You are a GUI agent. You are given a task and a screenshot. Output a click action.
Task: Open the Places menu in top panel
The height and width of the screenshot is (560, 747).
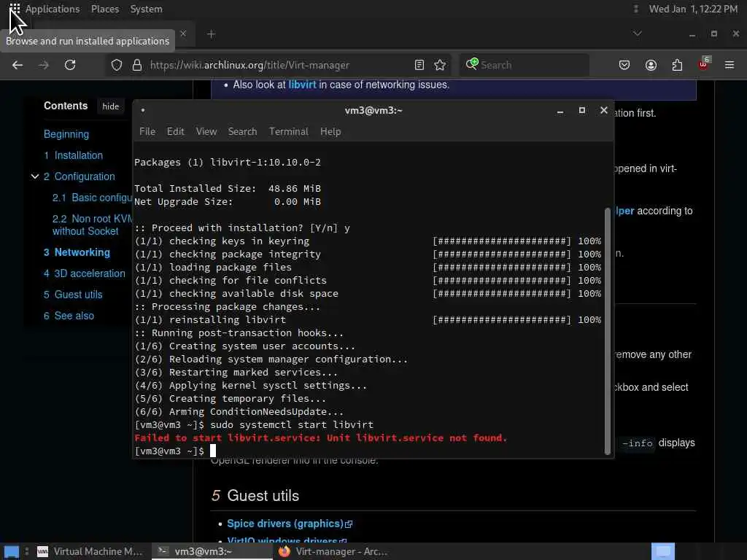105,9
